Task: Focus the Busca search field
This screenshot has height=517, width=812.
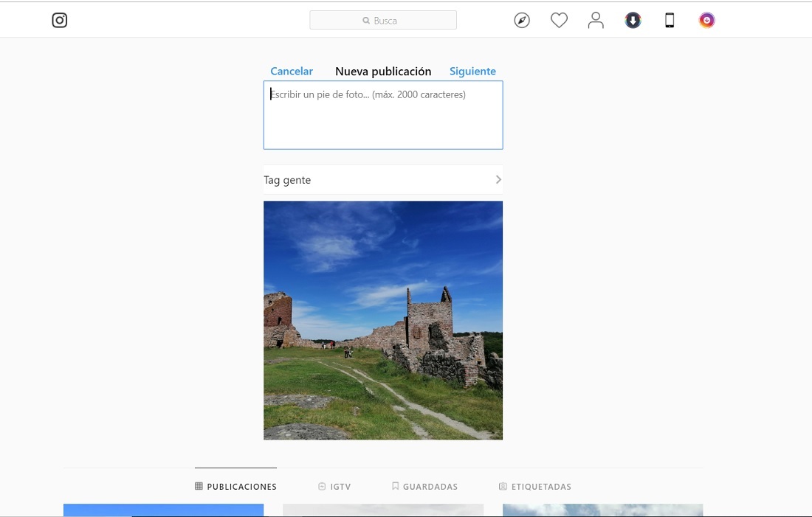Action: click(x=399, y=21)
